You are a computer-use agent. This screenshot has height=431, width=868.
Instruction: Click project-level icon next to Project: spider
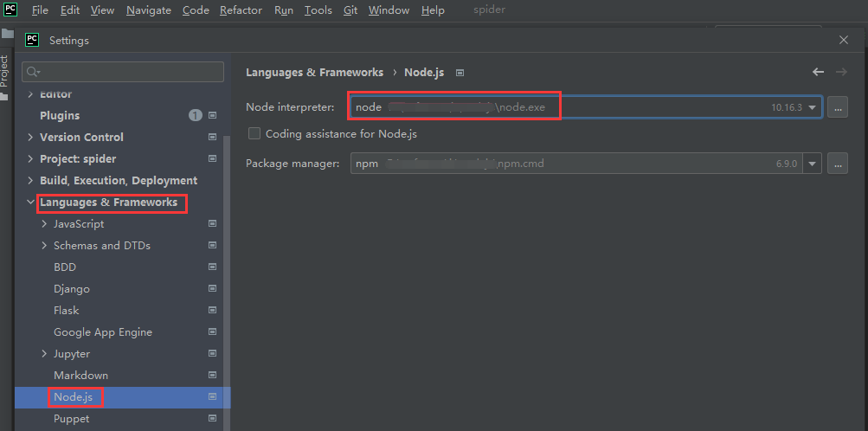pyautogui.click(x=212, y=158)
